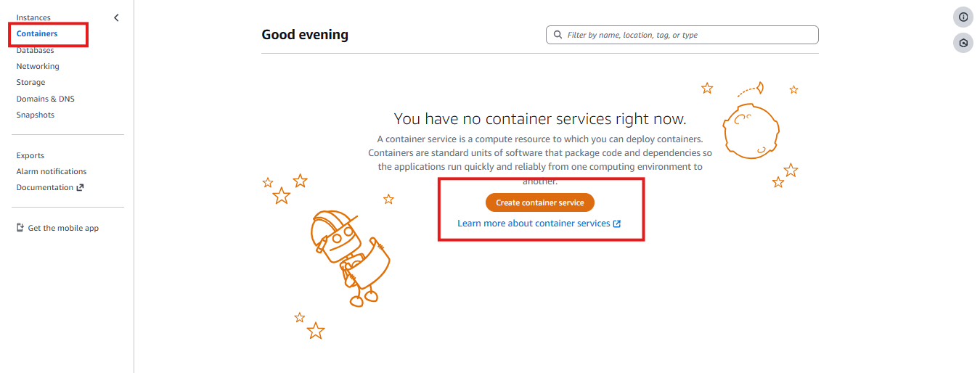
Task: Open the info panel icon at top right
Action: (963, 17)
